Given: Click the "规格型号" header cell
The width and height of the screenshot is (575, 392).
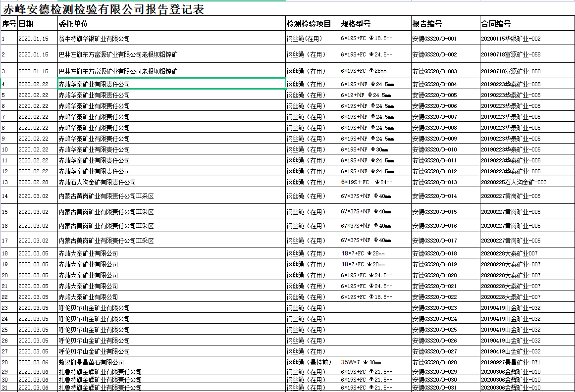Looking at the screenshot, I should point(375,24).
